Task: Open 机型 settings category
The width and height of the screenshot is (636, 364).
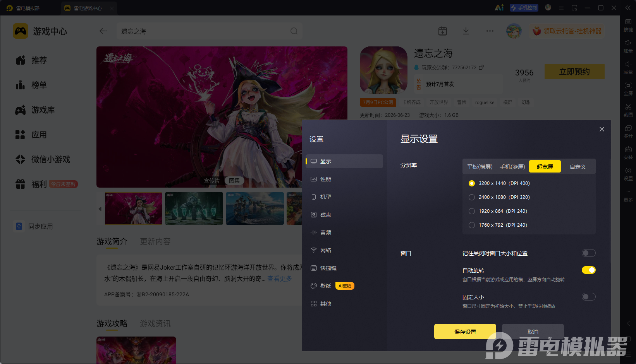Action: pyautogui.click(x=344, y=197)
